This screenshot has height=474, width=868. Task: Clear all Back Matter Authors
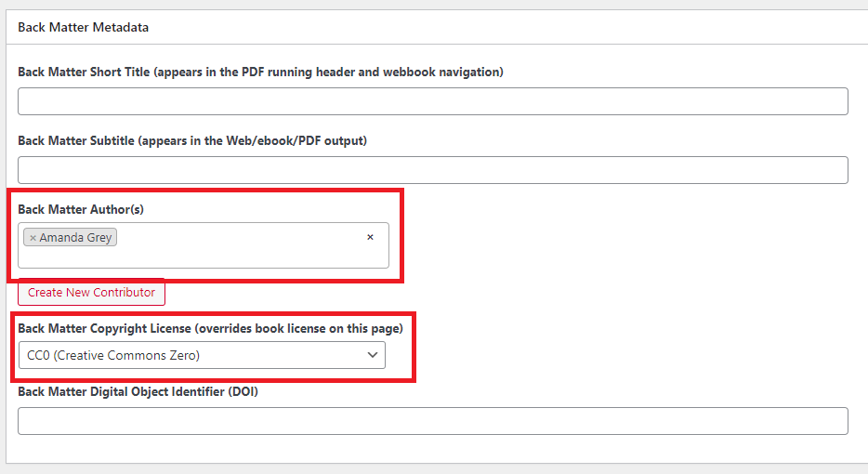click(x=370, y=237)
